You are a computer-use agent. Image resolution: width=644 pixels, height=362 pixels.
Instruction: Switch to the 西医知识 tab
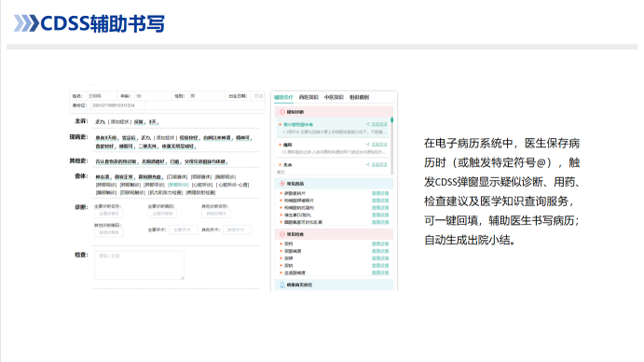(308, 97)
